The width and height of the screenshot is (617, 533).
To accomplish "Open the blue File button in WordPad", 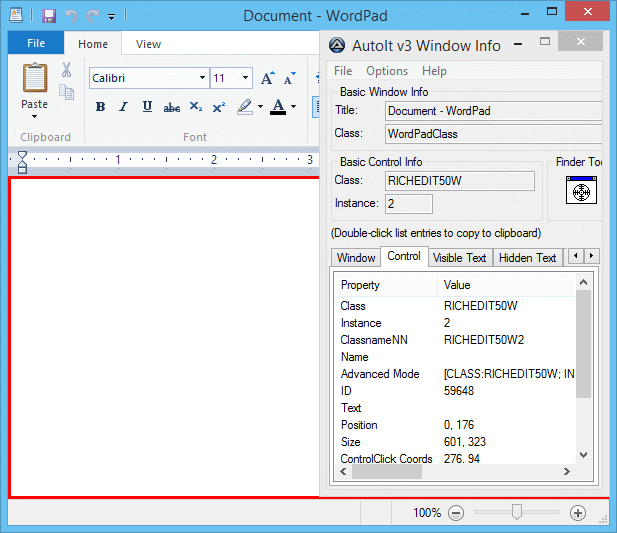I will point(36,44).
